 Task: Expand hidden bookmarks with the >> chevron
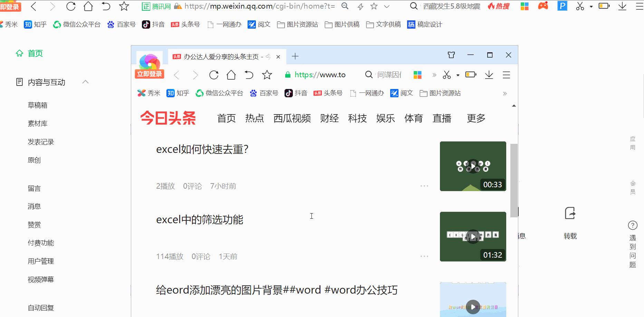[504, 93]
